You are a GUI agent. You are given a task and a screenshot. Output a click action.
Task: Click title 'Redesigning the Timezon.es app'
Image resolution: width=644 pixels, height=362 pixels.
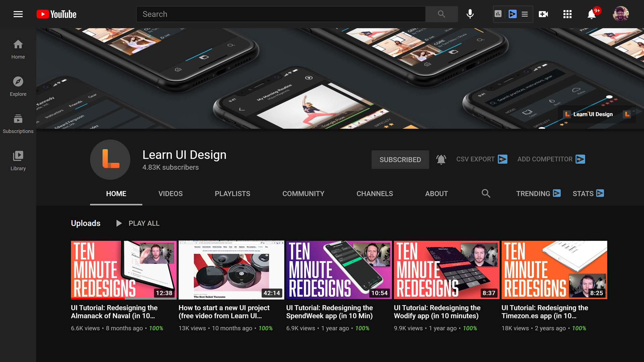click(545, 312)
